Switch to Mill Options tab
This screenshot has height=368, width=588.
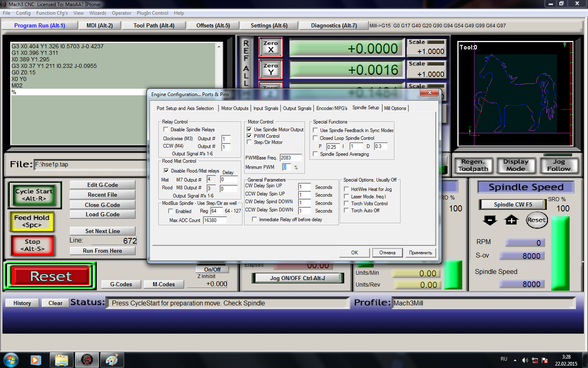pyautogui.click(x=395, y=108)
